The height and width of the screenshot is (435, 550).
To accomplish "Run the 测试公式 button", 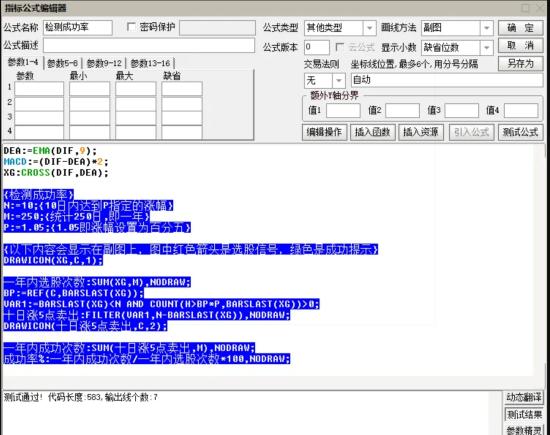I will 520,132.
